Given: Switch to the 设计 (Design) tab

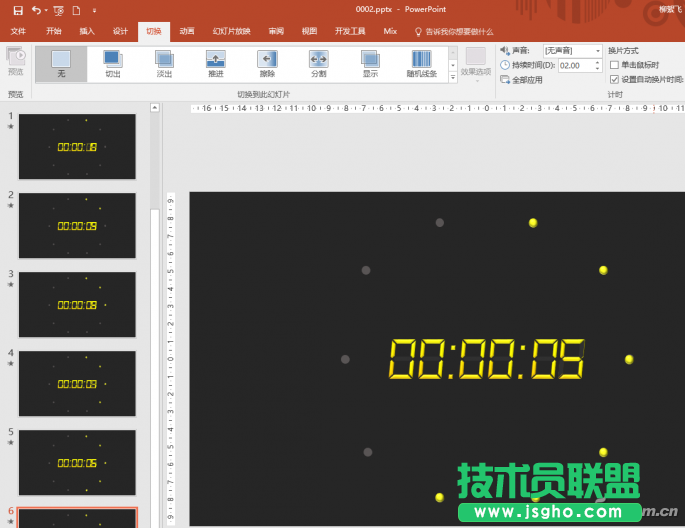Looking at the screenshot, I should pos(120,31).
